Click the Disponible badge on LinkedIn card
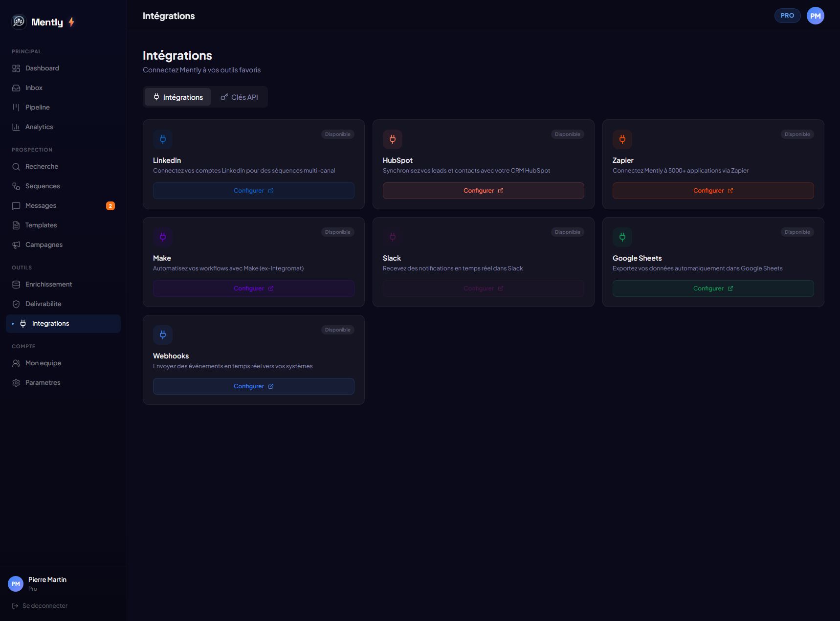The width and height of the screenshot is (840, 621). point(338,134)
